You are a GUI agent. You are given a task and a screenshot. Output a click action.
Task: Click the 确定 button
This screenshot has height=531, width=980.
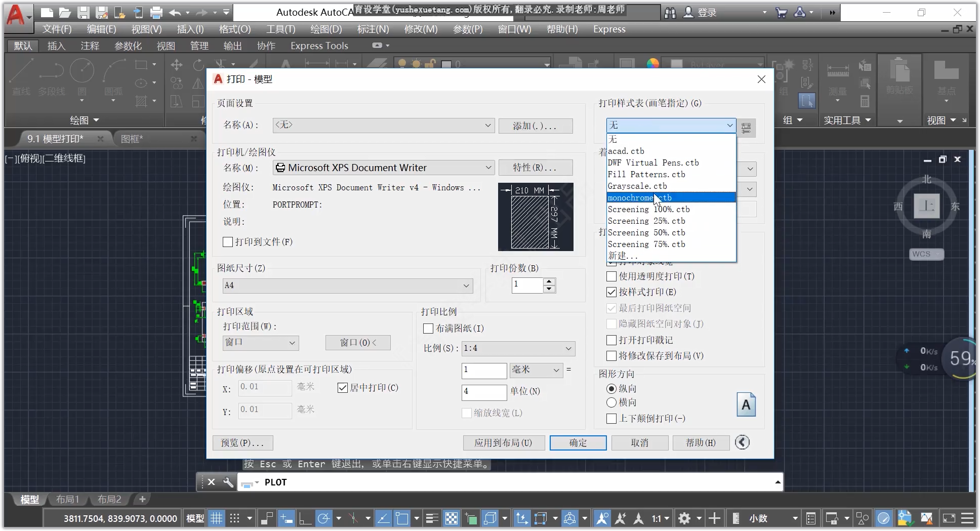point(578,443)
